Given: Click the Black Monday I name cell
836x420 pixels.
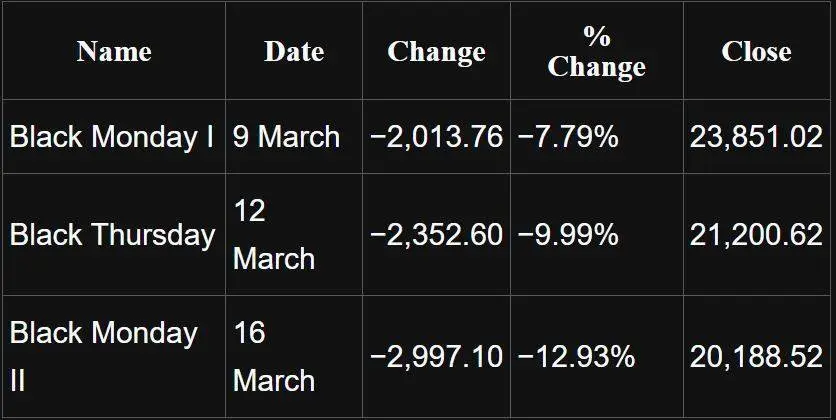Looking at the screenshot, I should tap(112, 137).
